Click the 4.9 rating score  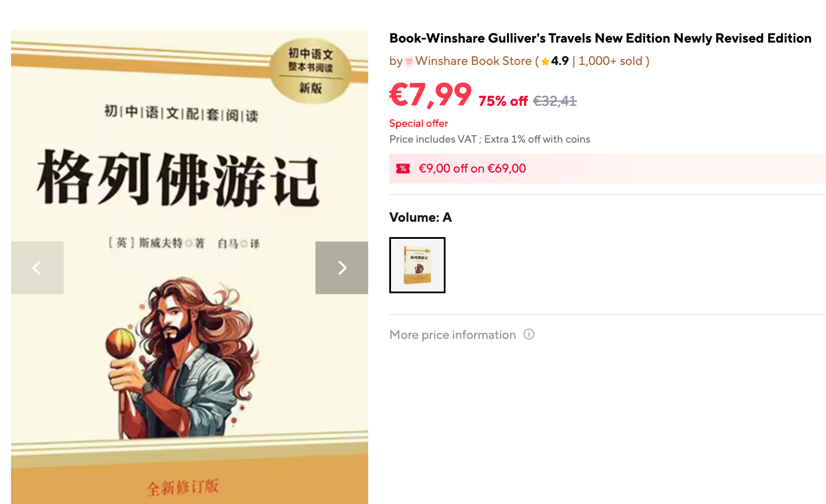click(560, 61)
